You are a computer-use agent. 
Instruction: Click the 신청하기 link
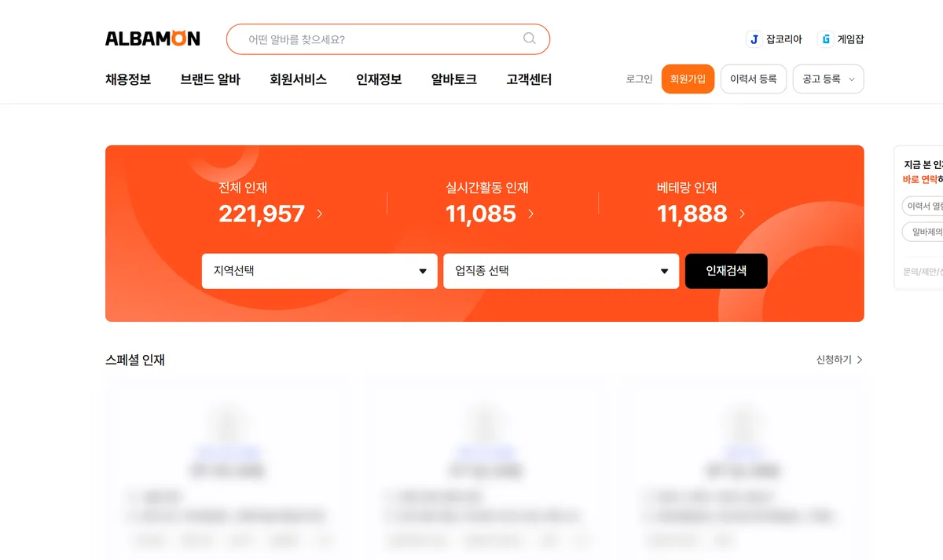[x=834, y=360]
